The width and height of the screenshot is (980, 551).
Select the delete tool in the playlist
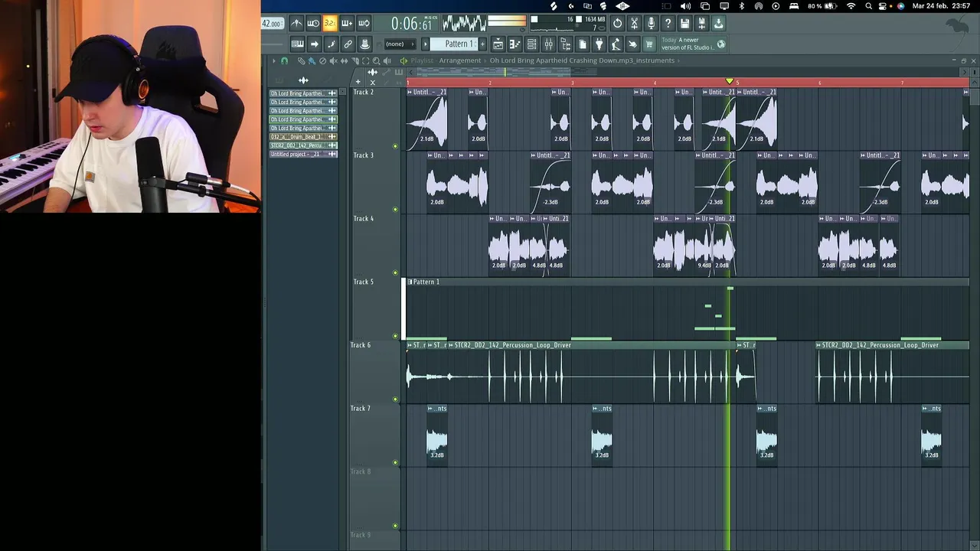322,60
